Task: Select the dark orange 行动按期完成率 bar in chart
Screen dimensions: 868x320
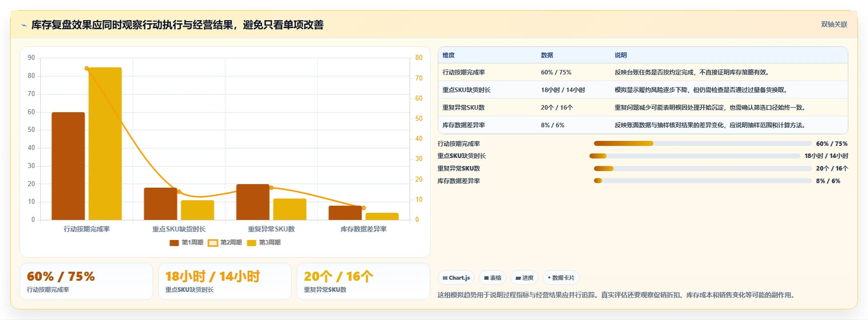Action: pos(68,166)
